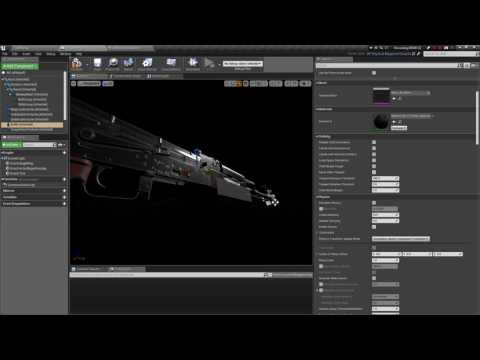Select the scale gizmo mode in viewport

[239, 84]
